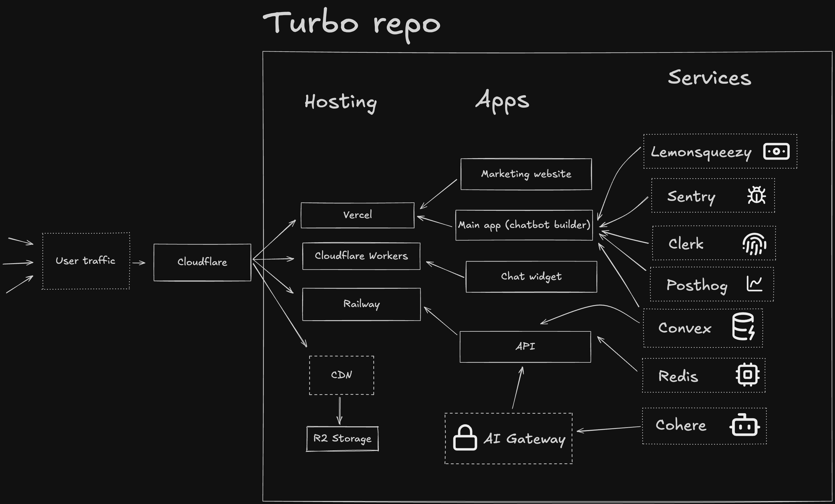The width and height of the screenshot is (835, 504).
Task: Click the Lemonsqueezy banknote icon
Action: click(777, 151)
